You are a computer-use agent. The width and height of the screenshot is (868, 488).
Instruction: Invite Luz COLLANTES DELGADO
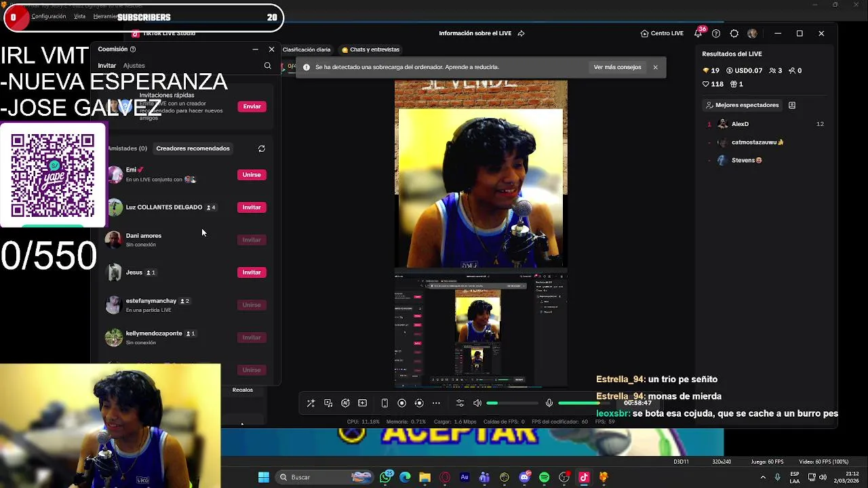(x=252, y=207)
